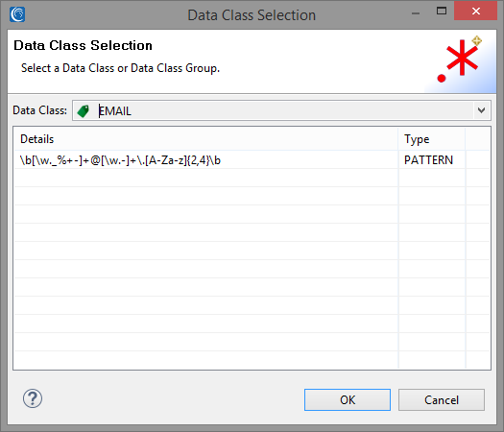
Task: Select the email regex pattern row
Action: (252, 159)
